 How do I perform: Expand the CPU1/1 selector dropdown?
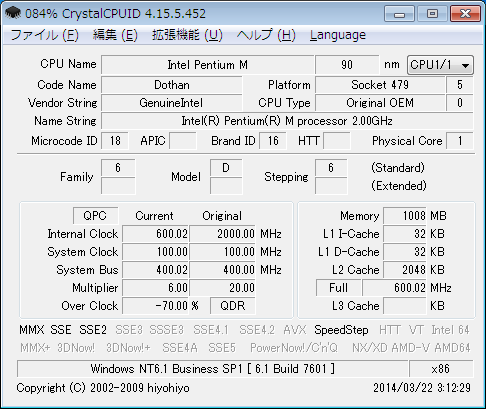coord(440,65)
